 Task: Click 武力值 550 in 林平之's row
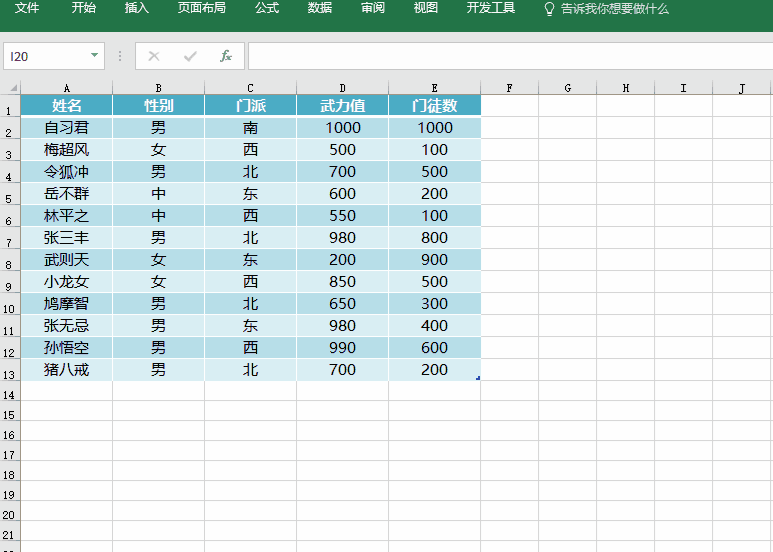[x=342, y=216]
